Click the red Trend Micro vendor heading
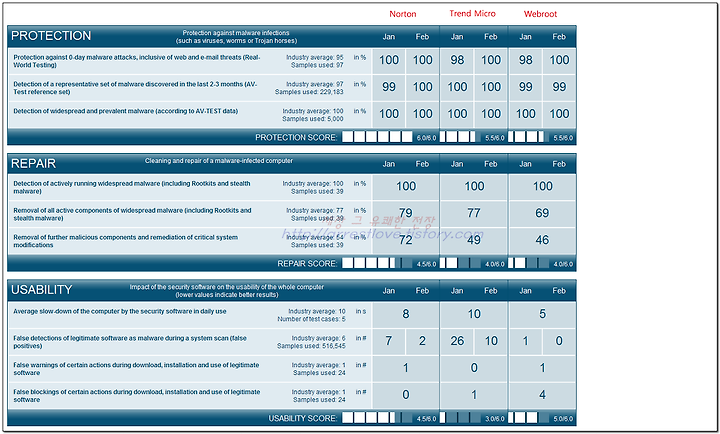 coord(472,13)
